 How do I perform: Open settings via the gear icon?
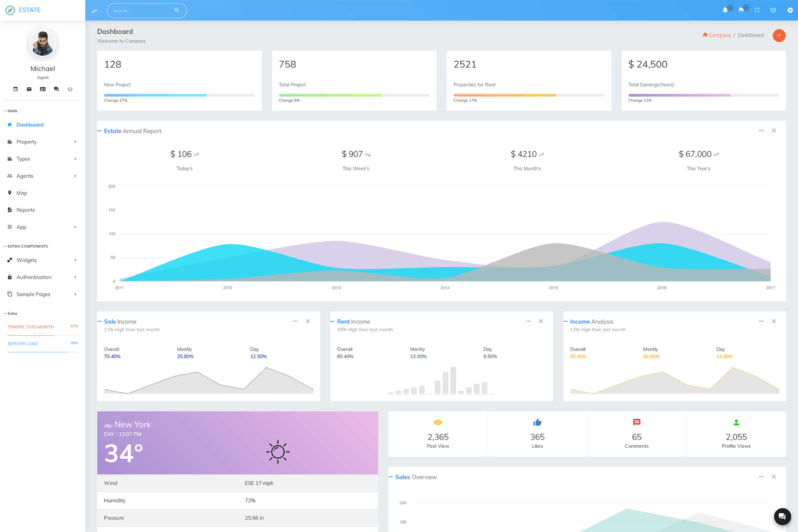click(x=790, y=10)
